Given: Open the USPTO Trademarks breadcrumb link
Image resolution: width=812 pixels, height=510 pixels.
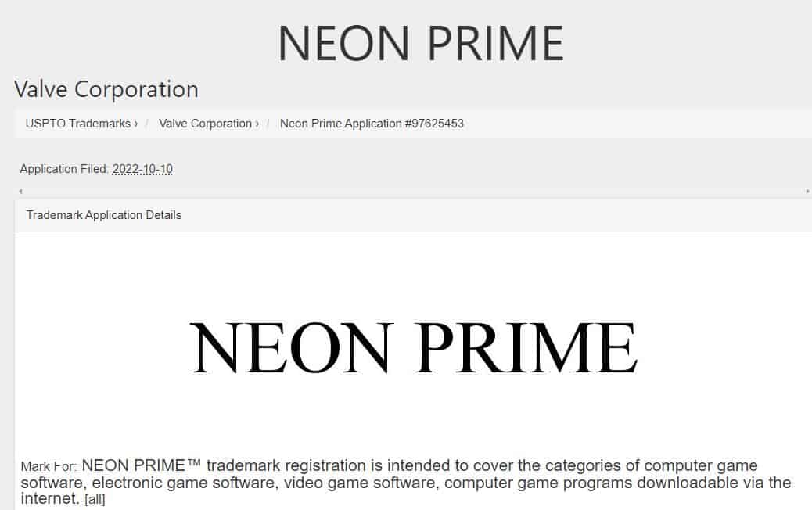Looking at the screenshot, I should click(x=77, y=124).
